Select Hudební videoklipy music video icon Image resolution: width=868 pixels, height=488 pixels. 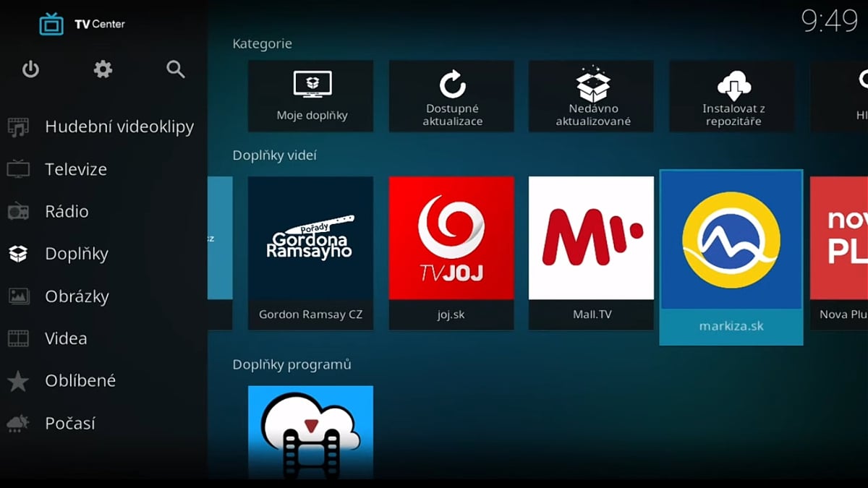(x=18, y=127)
